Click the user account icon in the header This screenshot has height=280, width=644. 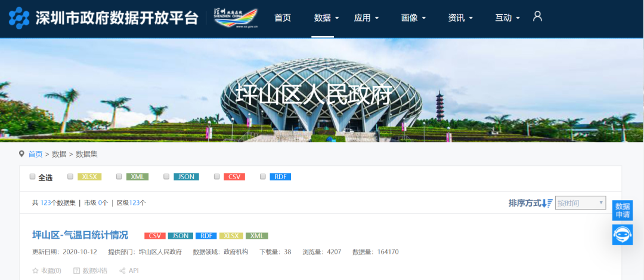coord(537,17)
